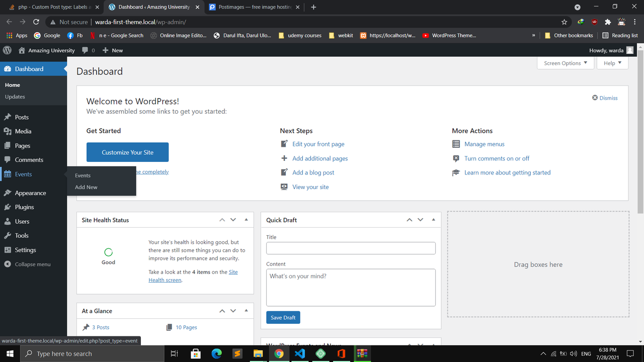Image resolution: width=644 pixels, height=362 pixels.
Task: Open Learn more about getting started link
Action: tap(507, 172)
